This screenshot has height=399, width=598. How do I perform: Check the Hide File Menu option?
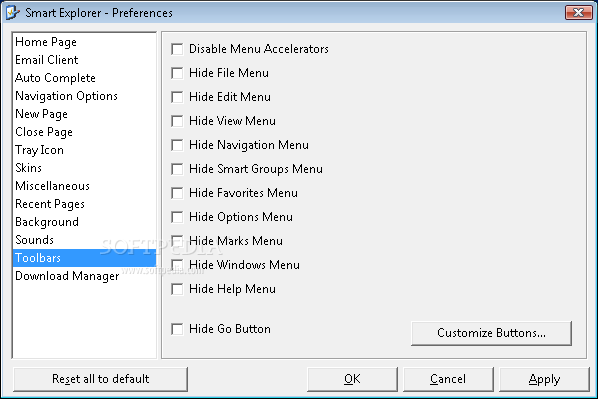point(177,73)
